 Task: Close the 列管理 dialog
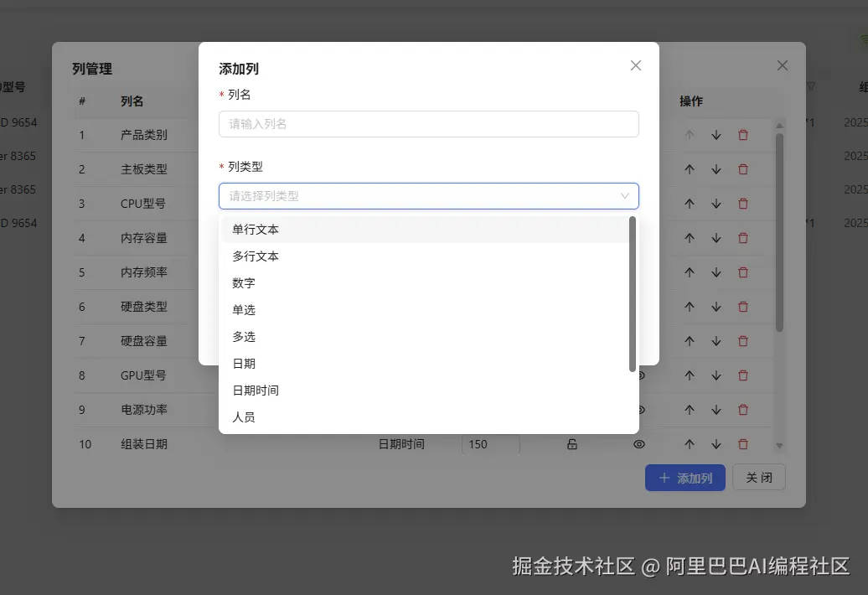(x=783, y=66)
